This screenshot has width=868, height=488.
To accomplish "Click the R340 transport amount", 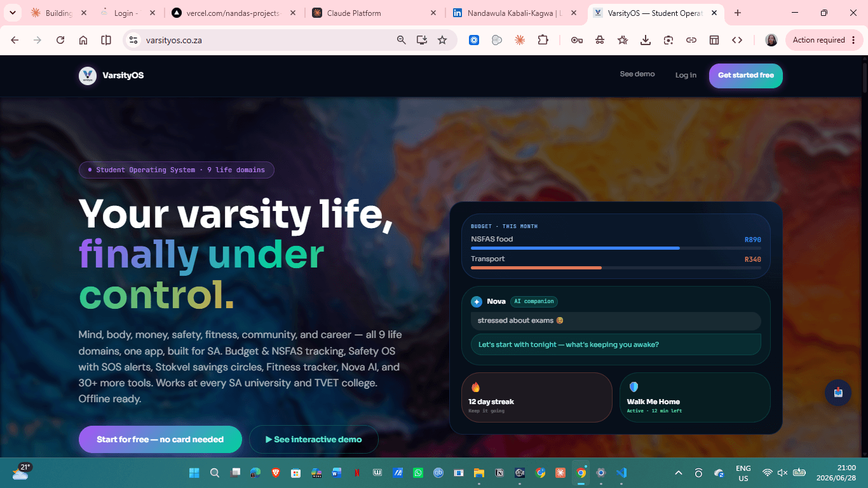I will coord(753,259).
